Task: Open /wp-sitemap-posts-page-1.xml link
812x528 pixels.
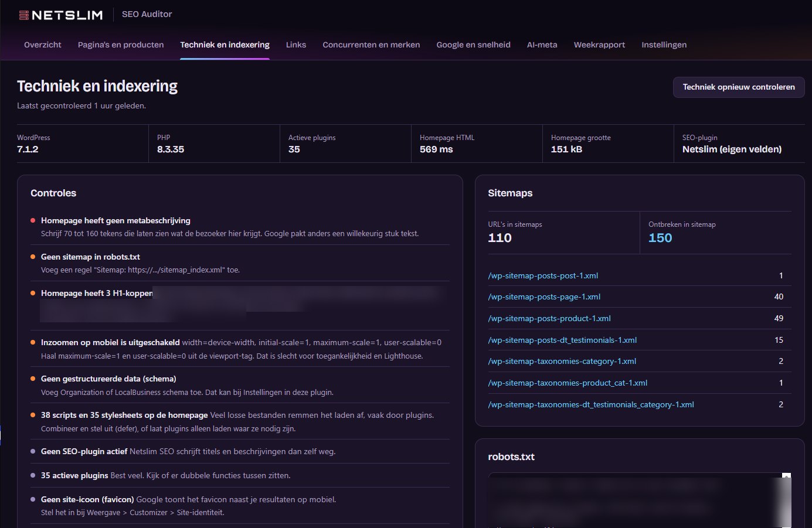Action: pyautogui.click(x=544, y=297)
